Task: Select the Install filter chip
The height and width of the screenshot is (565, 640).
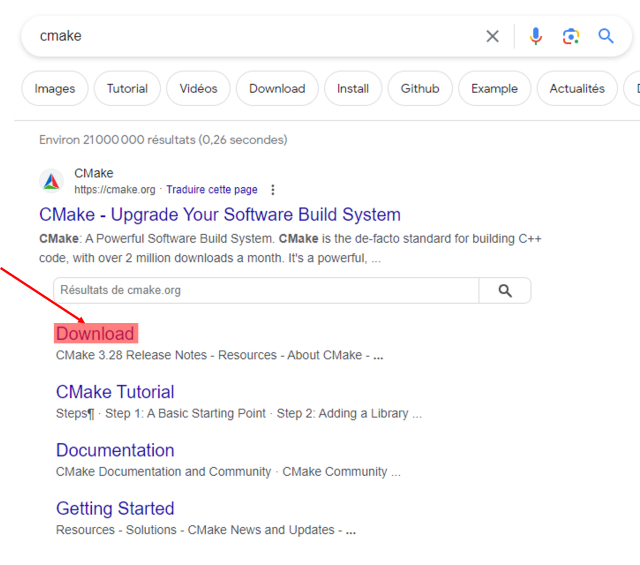Action: pyautogui.click(x=353, y=89)
